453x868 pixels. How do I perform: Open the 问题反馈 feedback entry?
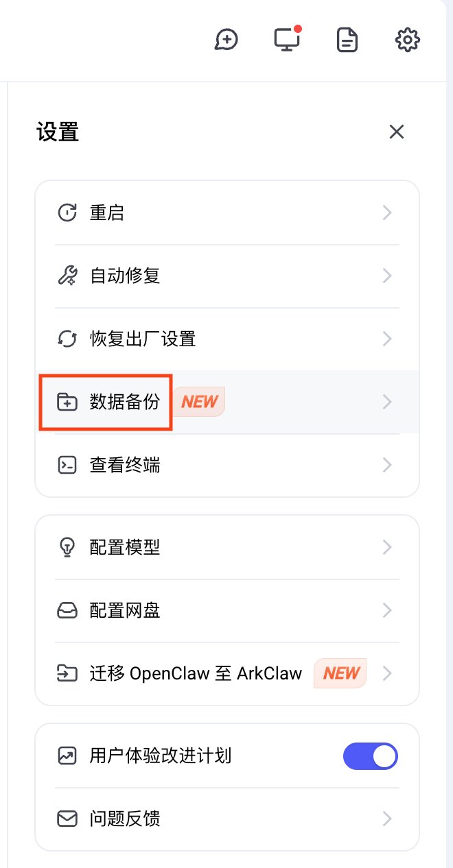pyautogui.click(x=125, y=819)
